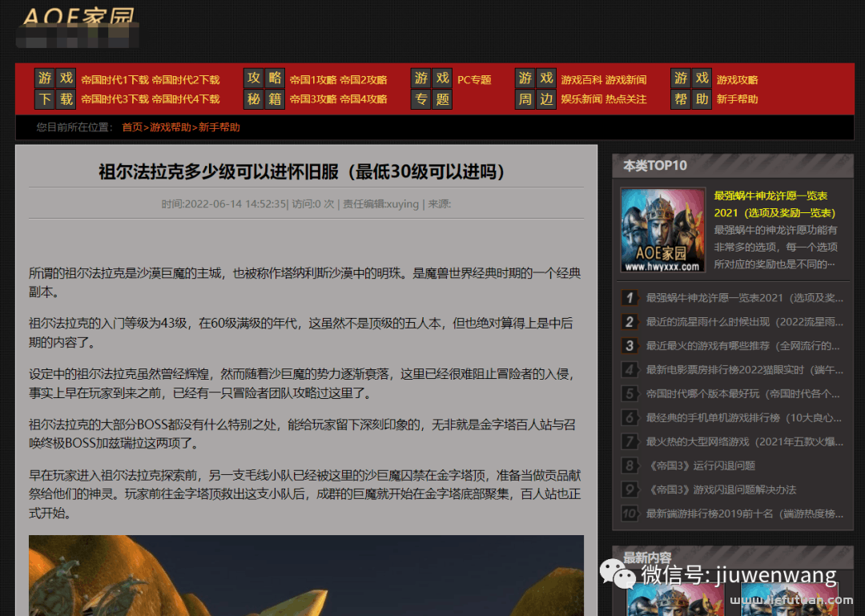865x616 pixels.
Task: Click rank 5 number badge in TOP10
Action: [x=629, y=394]
